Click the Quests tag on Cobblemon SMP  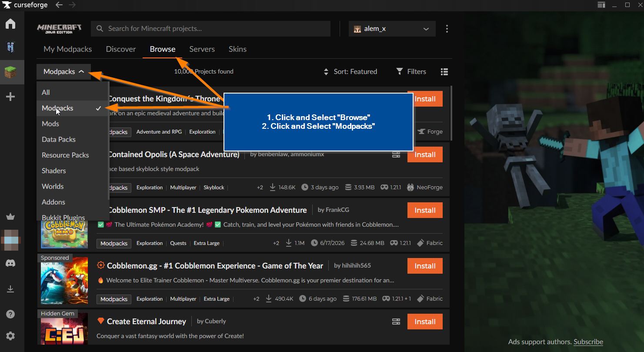(x=178, y=243)
